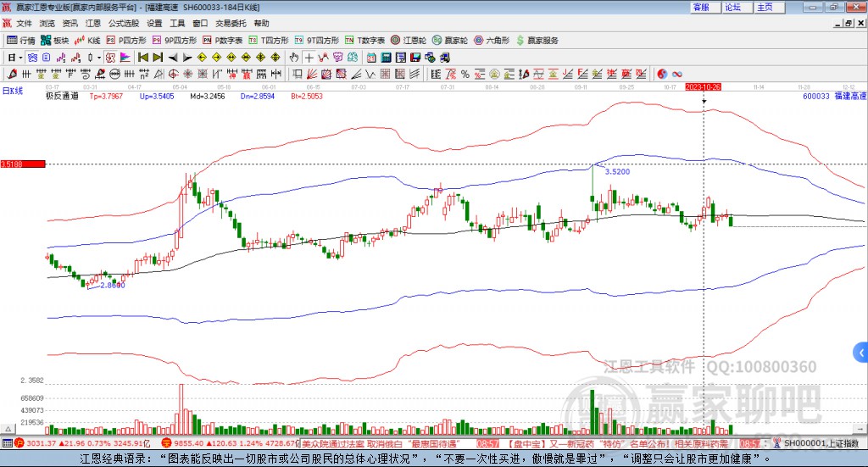Open the 行情 quotes view

[21, 40]
